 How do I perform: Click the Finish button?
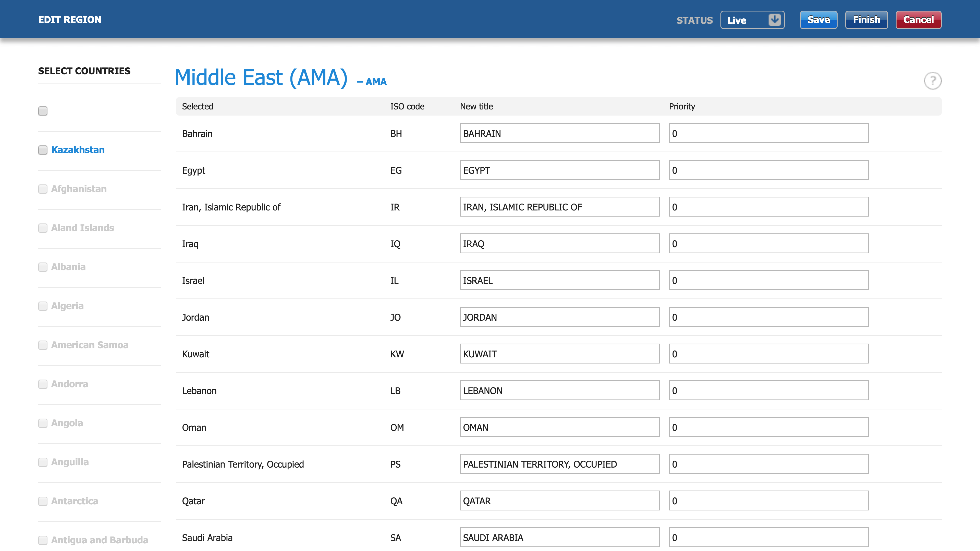[x=866, y=20]
